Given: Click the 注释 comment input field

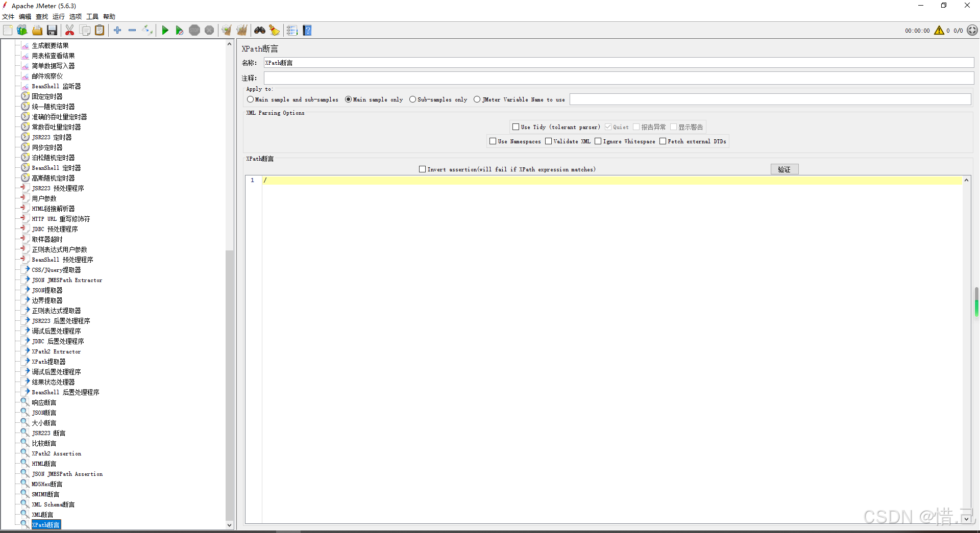Looking at the screenshot, I should click(619, 78).
